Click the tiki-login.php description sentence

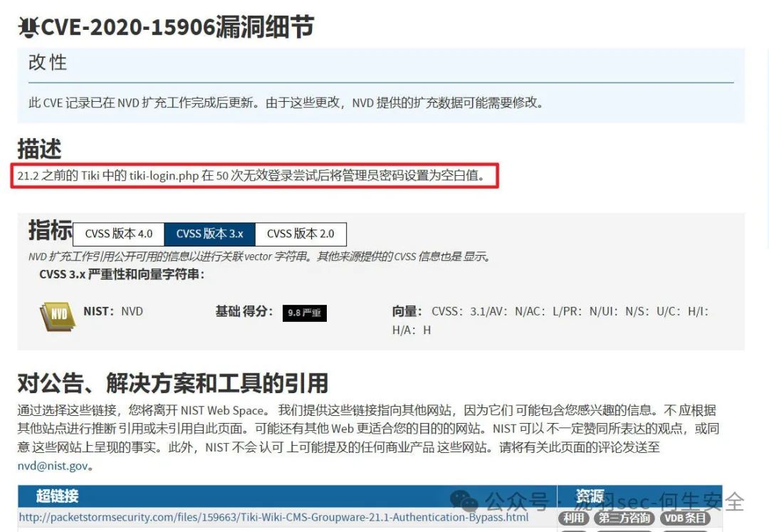(x=251, y=175)
